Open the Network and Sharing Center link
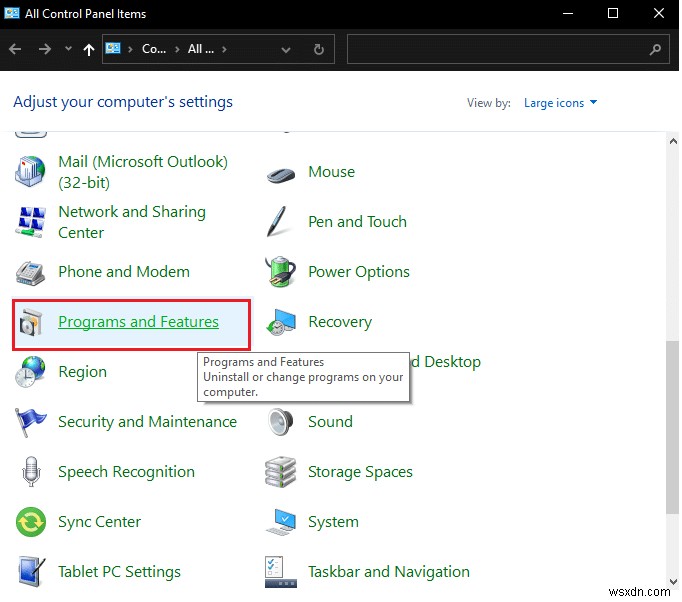This screenshot has width=682, height=602. pos(132,222)
